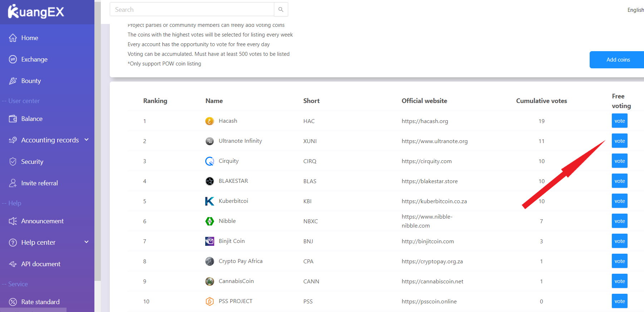Click the BLAKESTAR coin logo
This screenshot has height=312, width=644.
coord(210,181)
